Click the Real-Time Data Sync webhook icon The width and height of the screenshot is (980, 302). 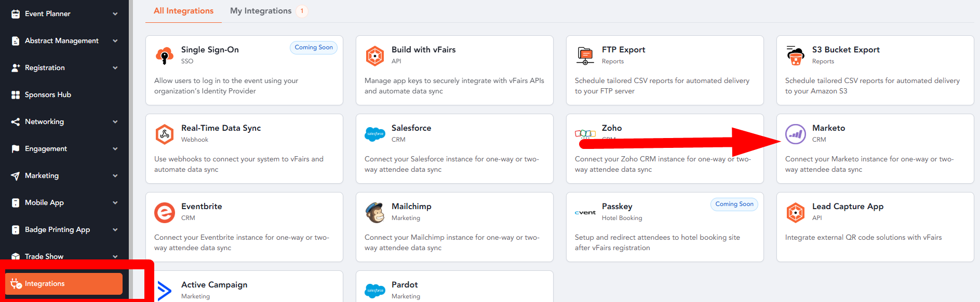point(165,134)
